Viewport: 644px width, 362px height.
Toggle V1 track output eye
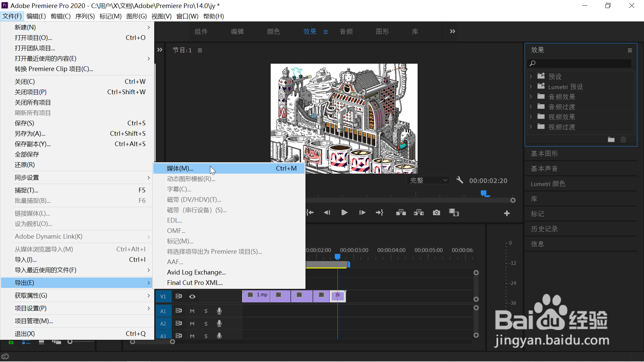click(192, 296)
